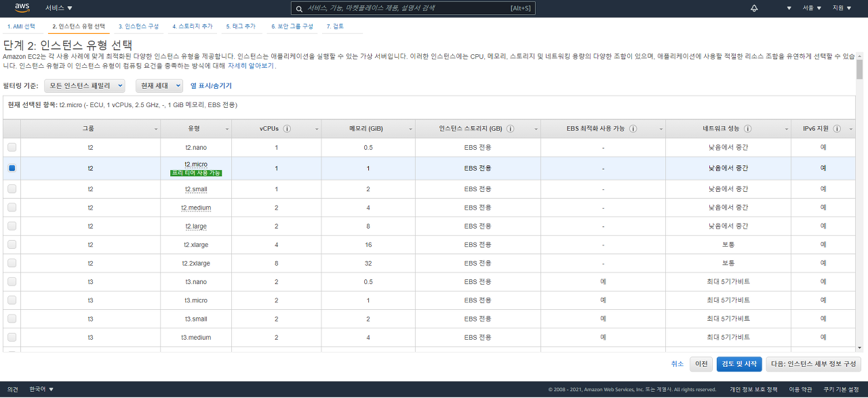Open the 이용 약관 footer link
The height and width of the screenshot is (398, 868).
tap(800, 389)
